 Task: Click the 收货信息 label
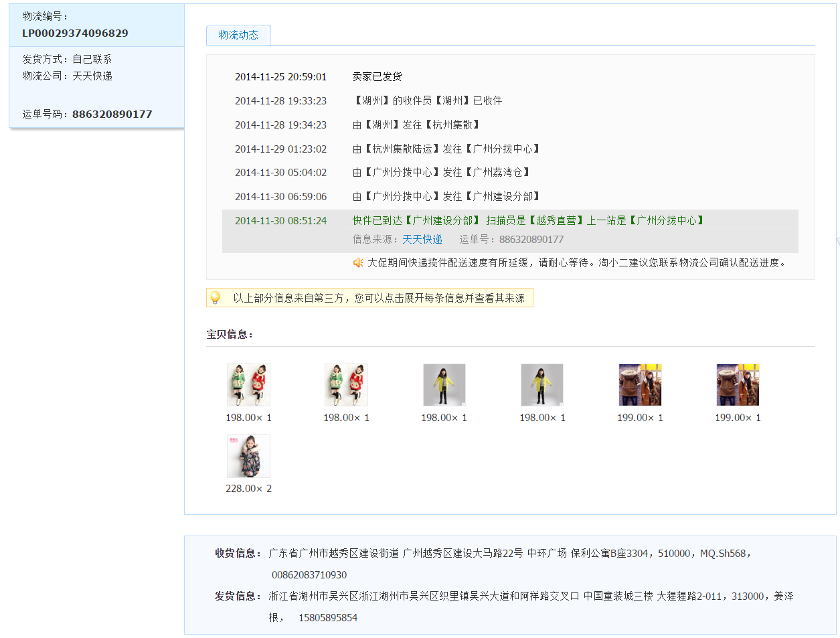pos(238,553)
